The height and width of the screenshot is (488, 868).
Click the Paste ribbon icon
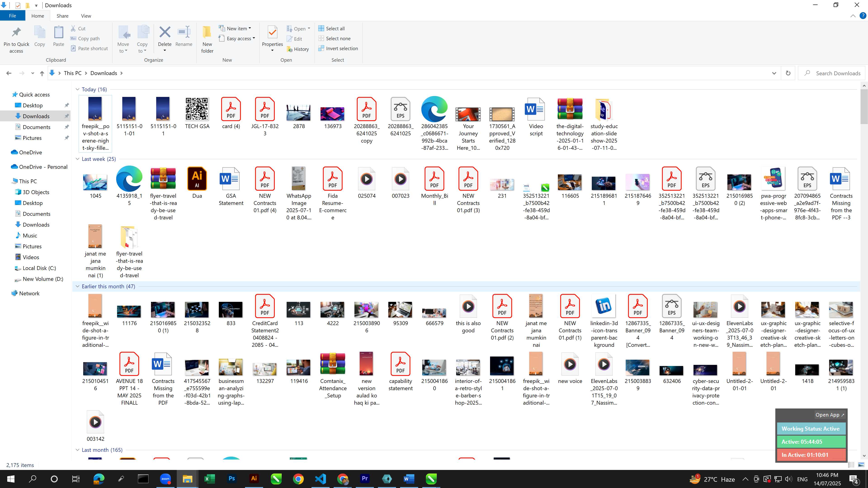pyautogui.click(x=59, y=36)
